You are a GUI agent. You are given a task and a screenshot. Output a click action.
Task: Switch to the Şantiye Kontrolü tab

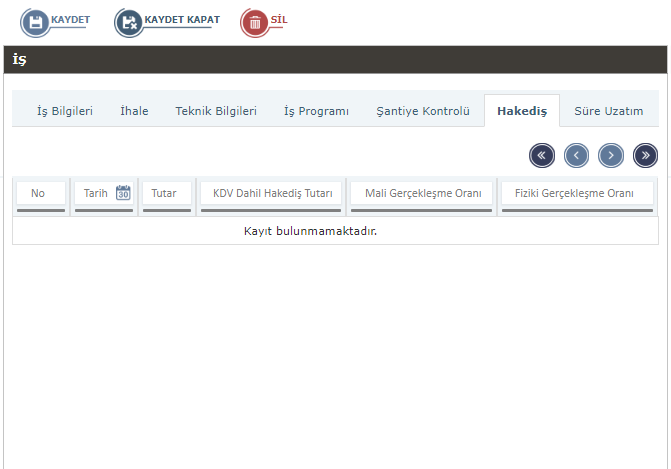click(x=422, y=111)
